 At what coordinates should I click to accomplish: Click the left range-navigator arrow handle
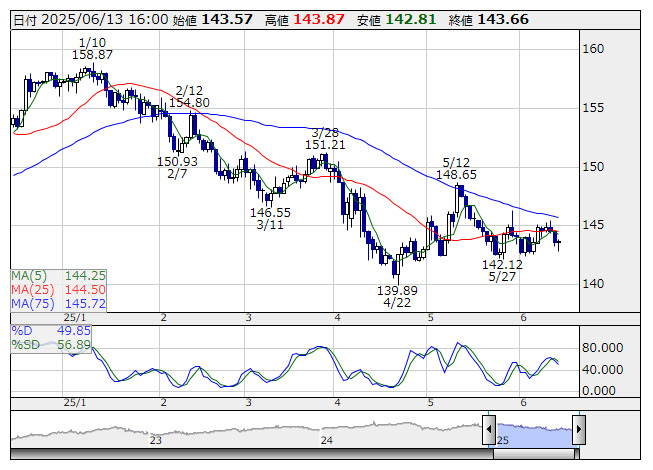tap(489, 429)
